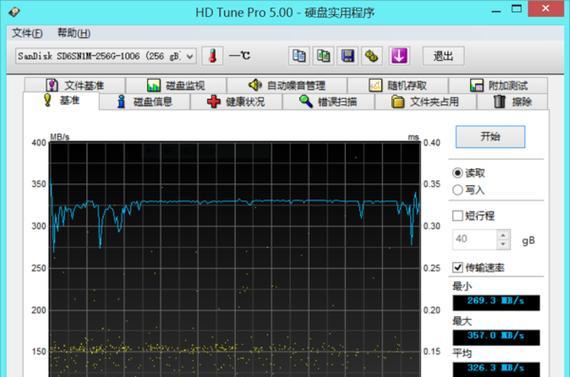Decrease short stroke value with down arrow
This screenshot has height=377, width=570.
coord(503,244)
